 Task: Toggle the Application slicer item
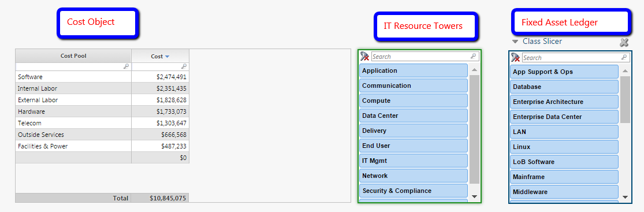coord(414,70)
